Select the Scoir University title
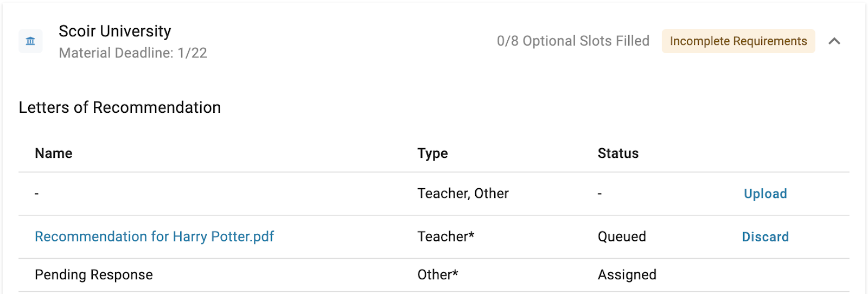The width and height of the screenshot is (868, 294). click(114, 31)
